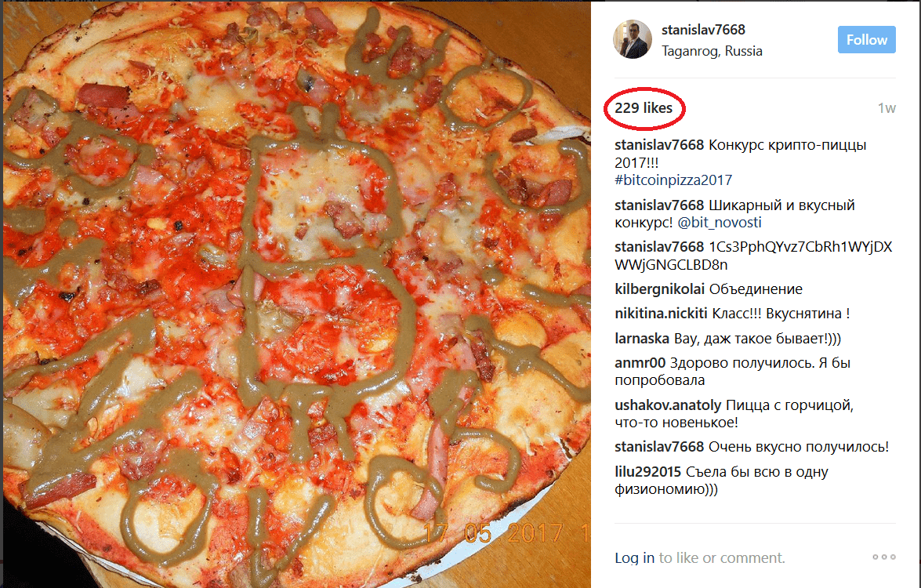The width and height of the screenshot is (921, 588).
Task: Open ushakov.anatoly commenter profile
Action: 668,405
